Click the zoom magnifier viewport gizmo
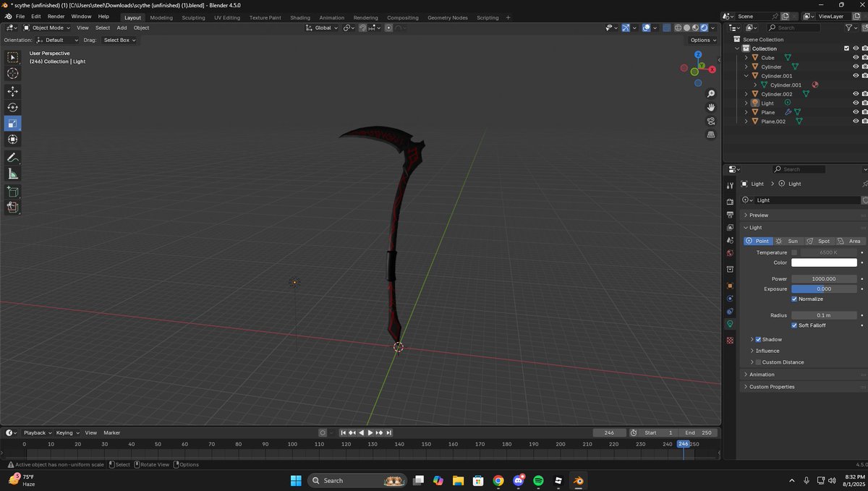Image resolution: width=868 pixels, height=491 pixels. (x=711, y=94)
